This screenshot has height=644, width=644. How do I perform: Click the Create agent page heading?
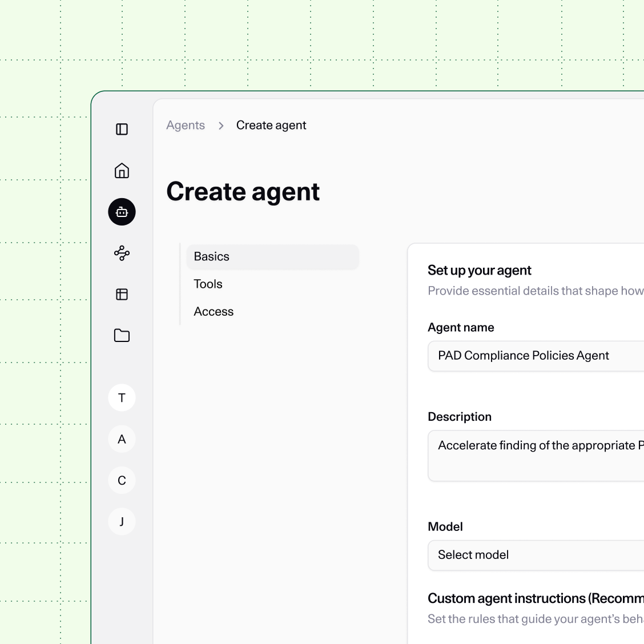pos(243,192)
